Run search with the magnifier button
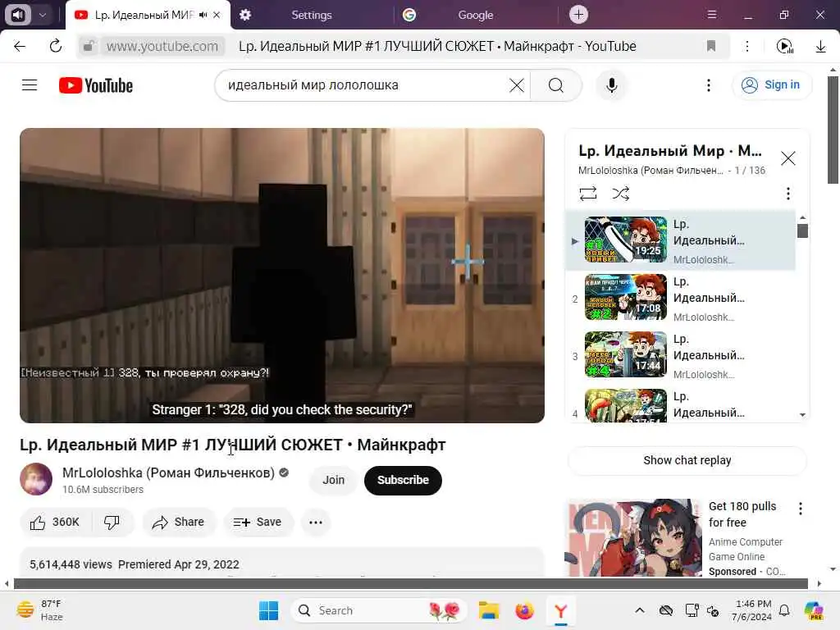 (555, 85)
